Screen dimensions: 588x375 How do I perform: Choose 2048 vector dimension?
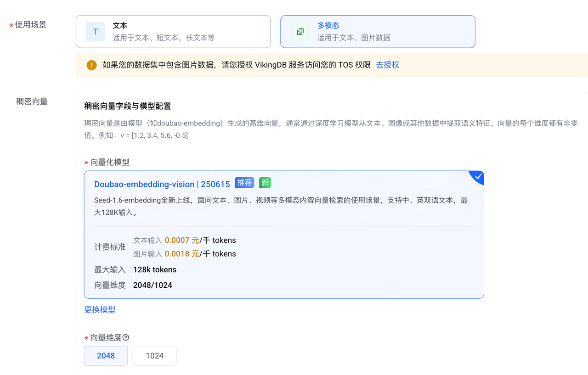[106, 356]
